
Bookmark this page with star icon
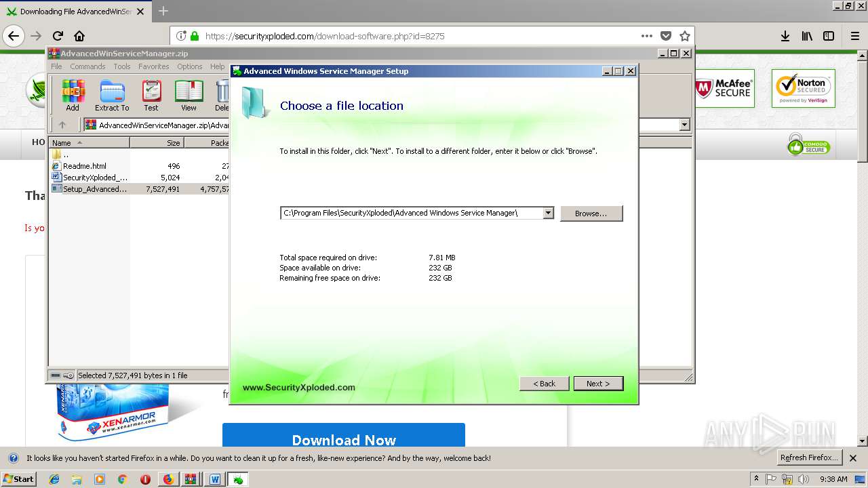pos(685,36)
